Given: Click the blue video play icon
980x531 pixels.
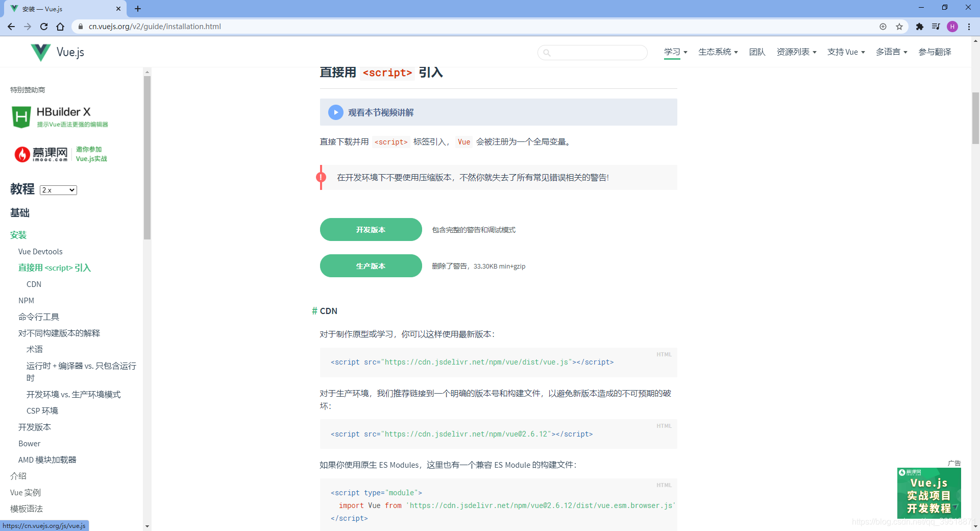Looking at the screenshot, I should tap(335, 112).
